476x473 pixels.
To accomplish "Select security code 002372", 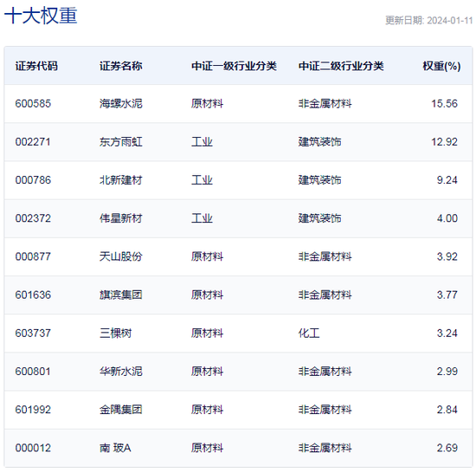I will (x=33, y=218).
